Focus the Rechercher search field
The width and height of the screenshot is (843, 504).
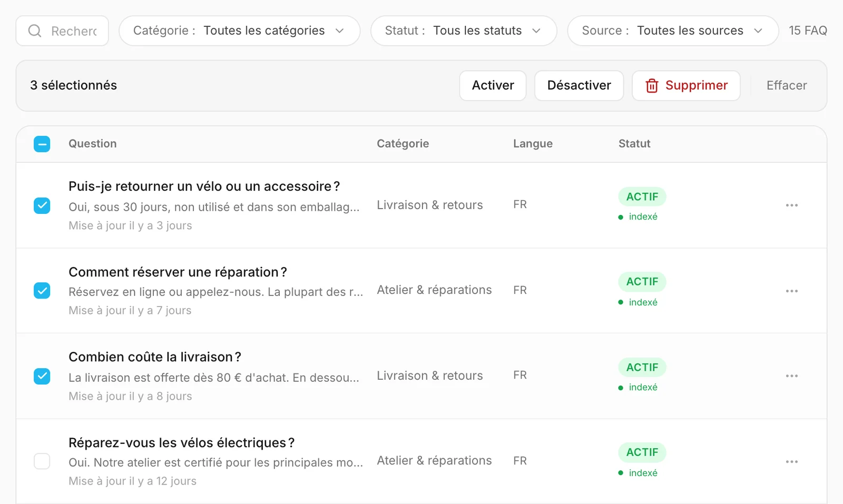[x=62, y=31]
